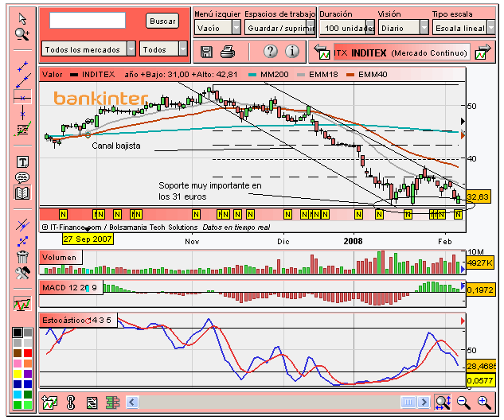Click the Estocástico 14 3 5 label

click(x=78, y=321)
